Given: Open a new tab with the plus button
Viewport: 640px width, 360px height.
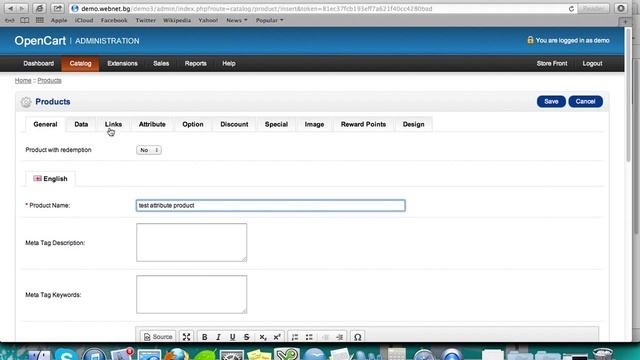Looking at the screenshot, I should coord(625,21).
